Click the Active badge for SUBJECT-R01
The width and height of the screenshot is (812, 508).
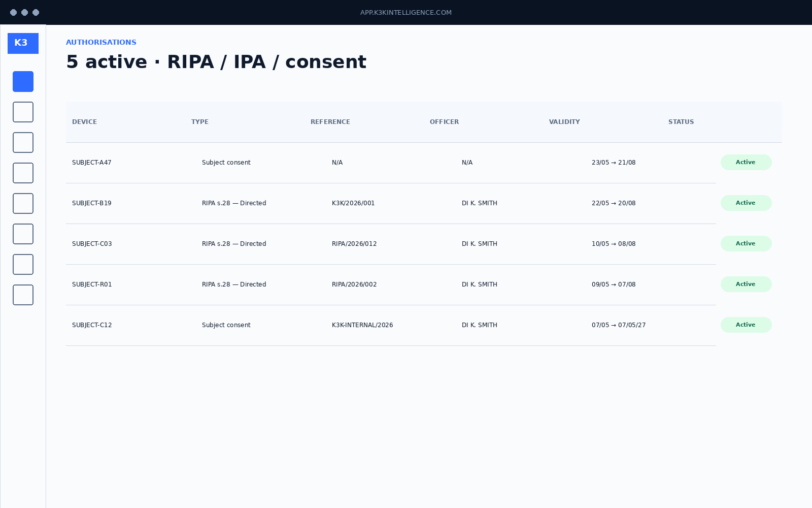click(746, 284)
